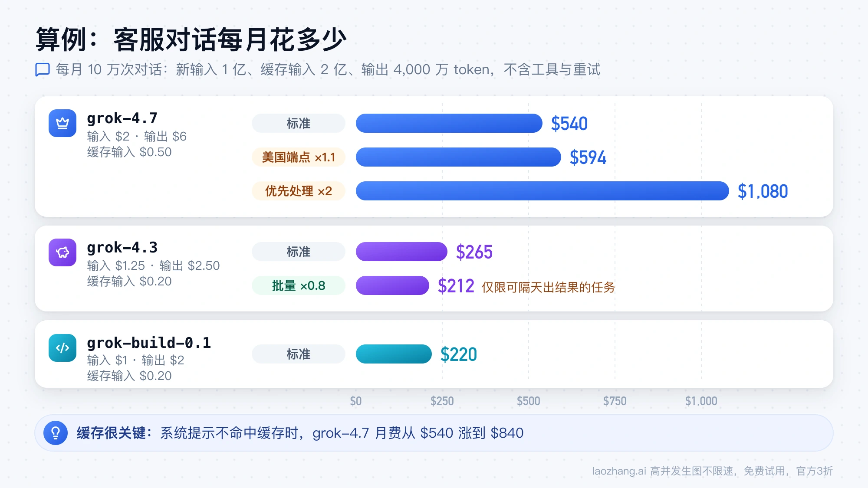Click the blue $594 US endpoint bar
This screenshot has height=488, width=868.
coord(458,157)
